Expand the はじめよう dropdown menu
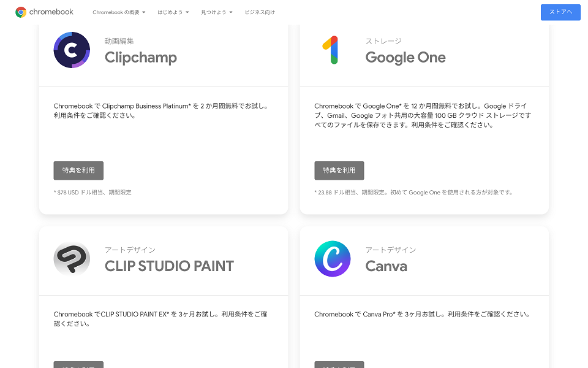 pyautogui.click(x=173, y=12)
